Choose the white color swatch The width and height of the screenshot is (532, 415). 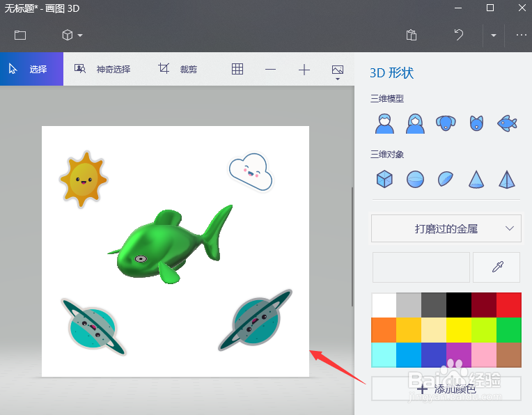[384, 305]
